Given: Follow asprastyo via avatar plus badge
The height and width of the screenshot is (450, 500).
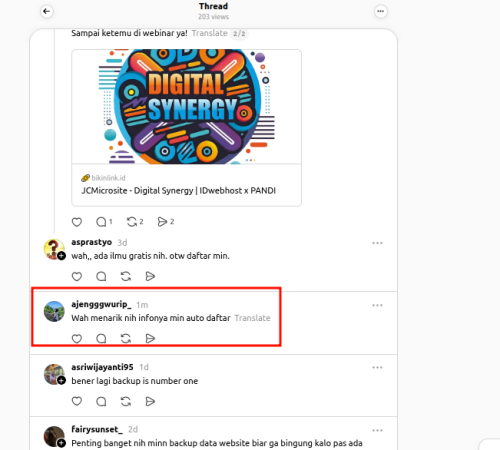Looking at the screenshot, I should [x=61, y=256].
